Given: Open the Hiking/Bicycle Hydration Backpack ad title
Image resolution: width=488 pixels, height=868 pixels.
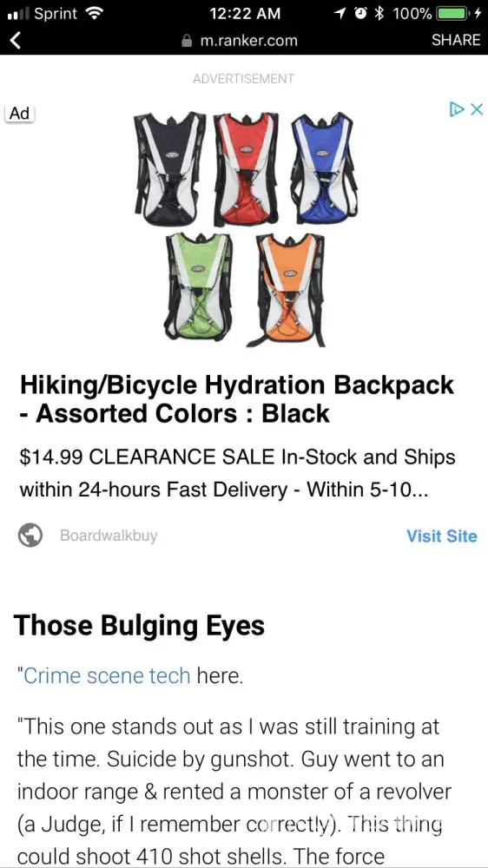Looking at the screenshot, I should pyautogui.click(x=236, y=399).
